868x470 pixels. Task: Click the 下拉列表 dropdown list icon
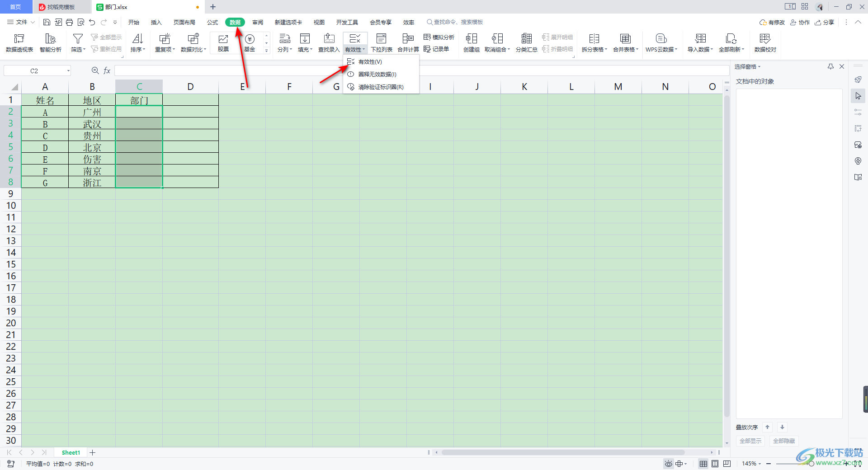click(381, 43)
